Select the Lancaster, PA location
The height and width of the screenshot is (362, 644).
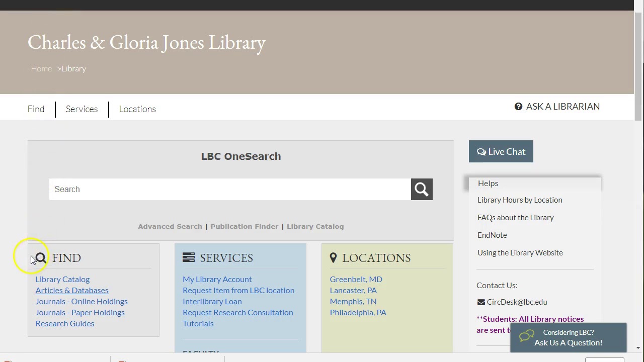click(x=353, y=290)
